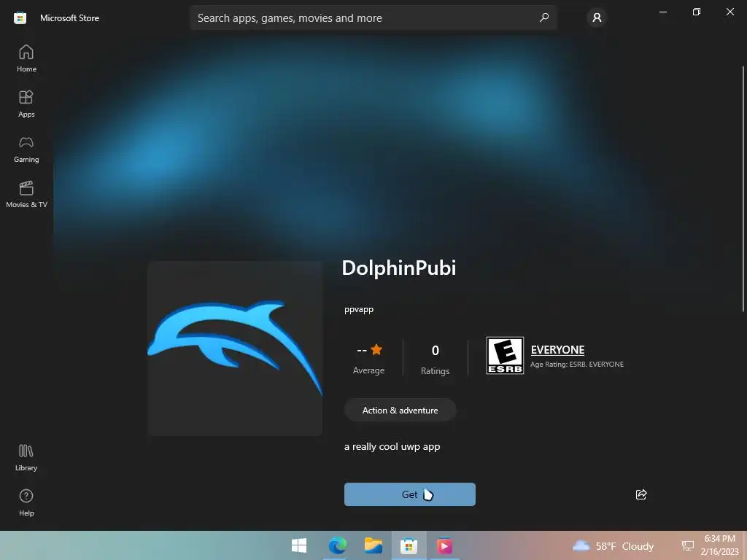Open File Explorer from the taskbar
The height and width of the screenshot is (560, 747).
tap(373, 545)
